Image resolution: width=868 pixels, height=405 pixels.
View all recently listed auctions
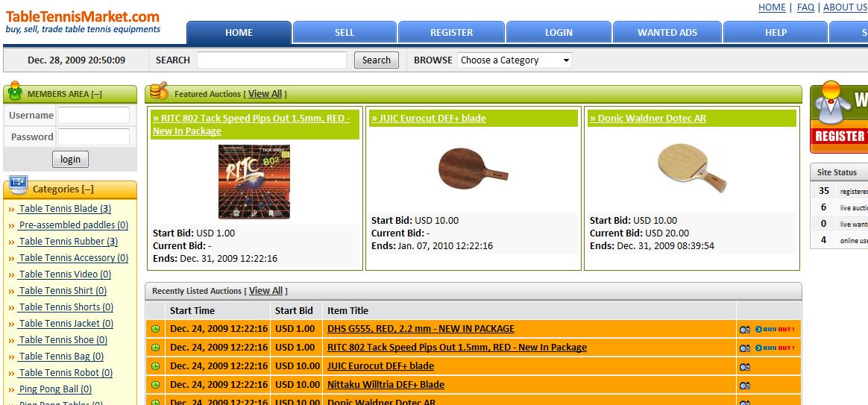click(x=265, y=290)
